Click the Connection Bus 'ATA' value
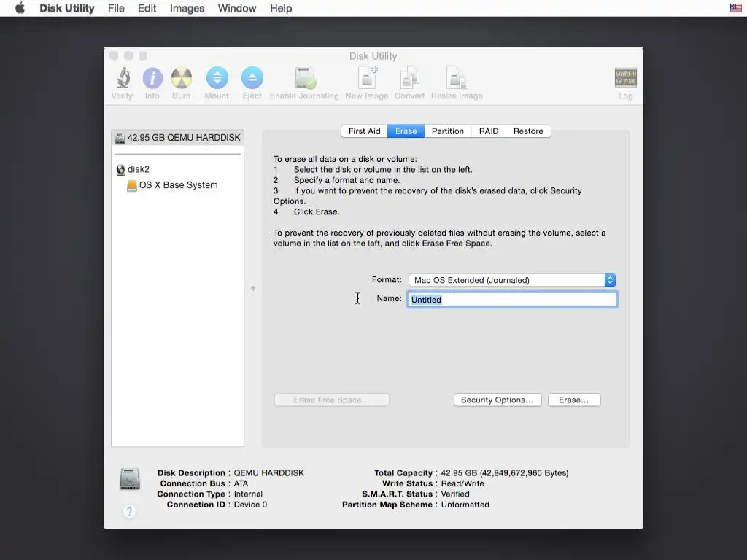Screen dimensions: 747x560 [x=241, y=484]
